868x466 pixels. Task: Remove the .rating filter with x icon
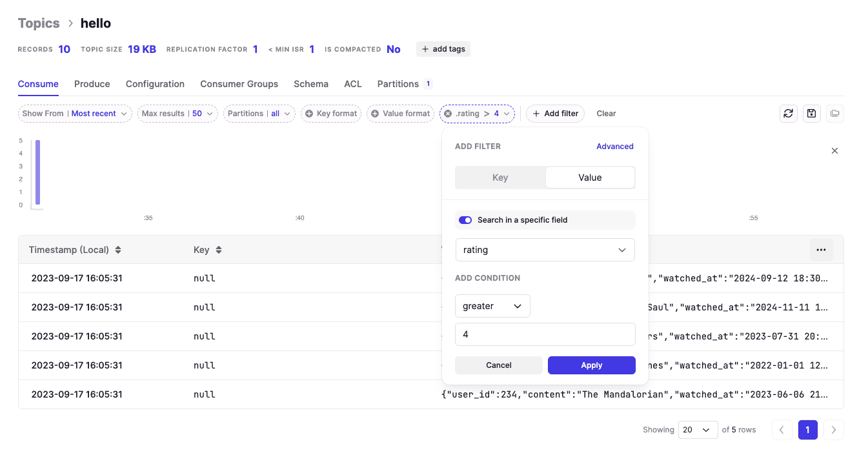[x=448, y=114]
